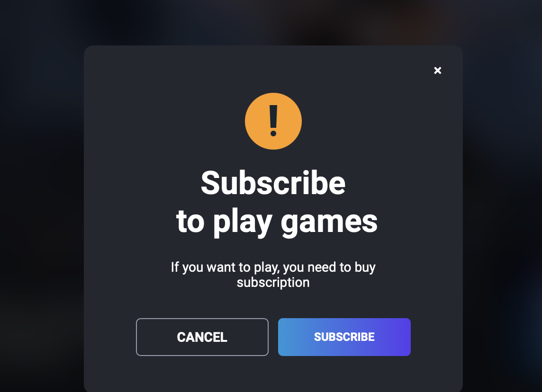Click the "Subscribe" heading word
Viewport: 542px width, 392px height.
click(x=273, y=183)
